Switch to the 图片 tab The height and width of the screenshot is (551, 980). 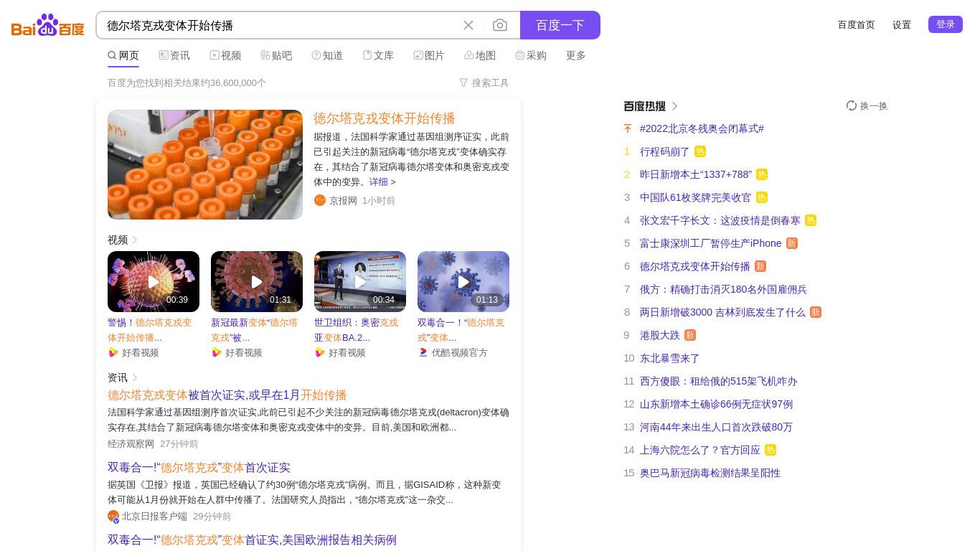tap(429, 55)
